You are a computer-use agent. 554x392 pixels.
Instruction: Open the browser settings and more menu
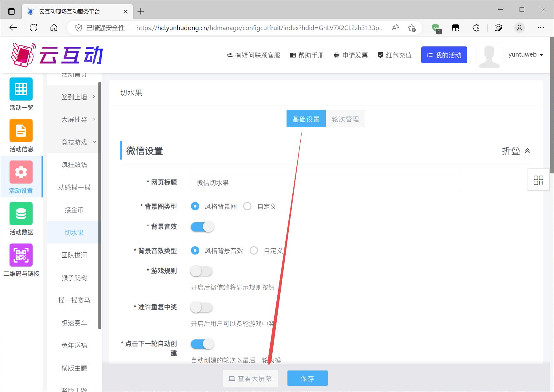click(x=541, y=28)
